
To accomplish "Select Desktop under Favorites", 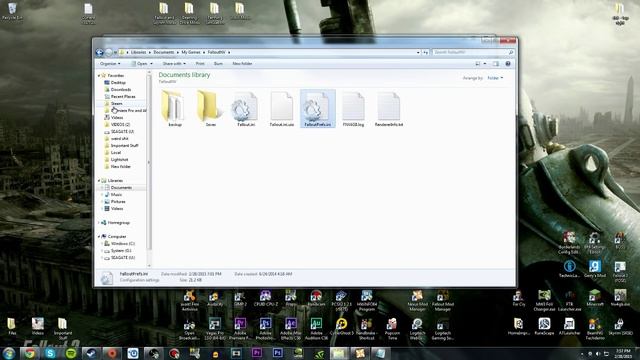I will click(x=118, y=82).
